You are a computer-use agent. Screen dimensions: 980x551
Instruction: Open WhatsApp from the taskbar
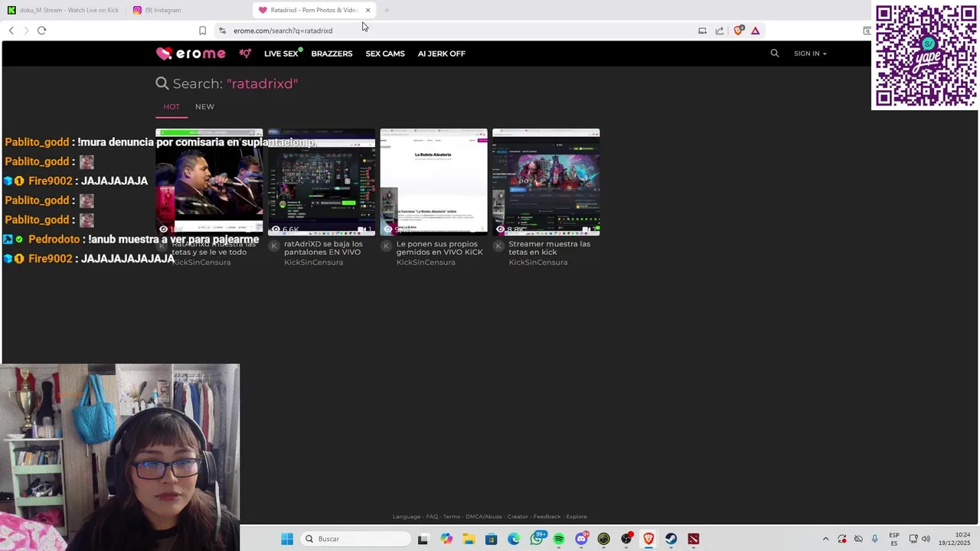(537, 539)
